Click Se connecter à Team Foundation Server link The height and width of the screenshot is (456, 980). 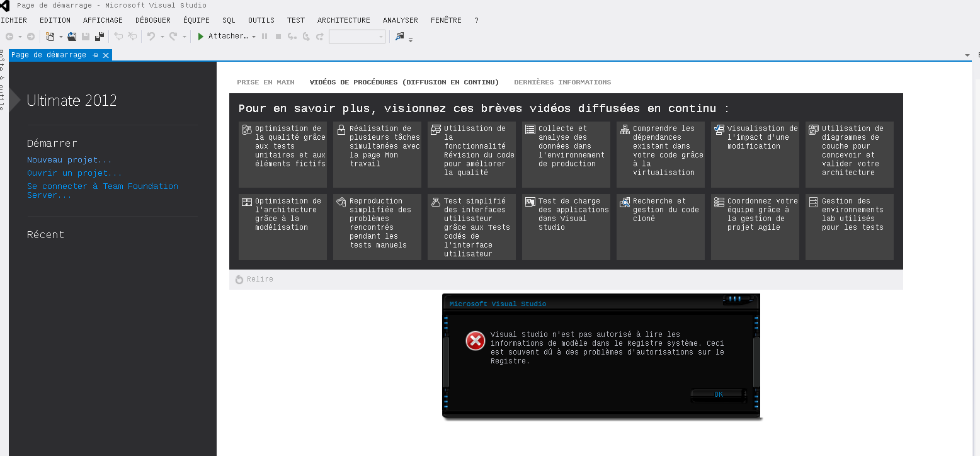103,191
